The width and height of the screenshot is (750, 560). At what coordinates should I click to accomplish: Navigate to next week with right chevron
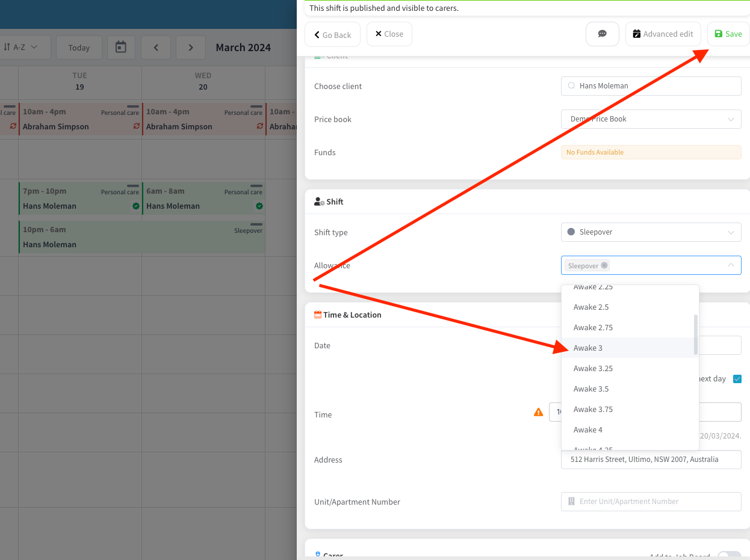click(x=190, y=47)
